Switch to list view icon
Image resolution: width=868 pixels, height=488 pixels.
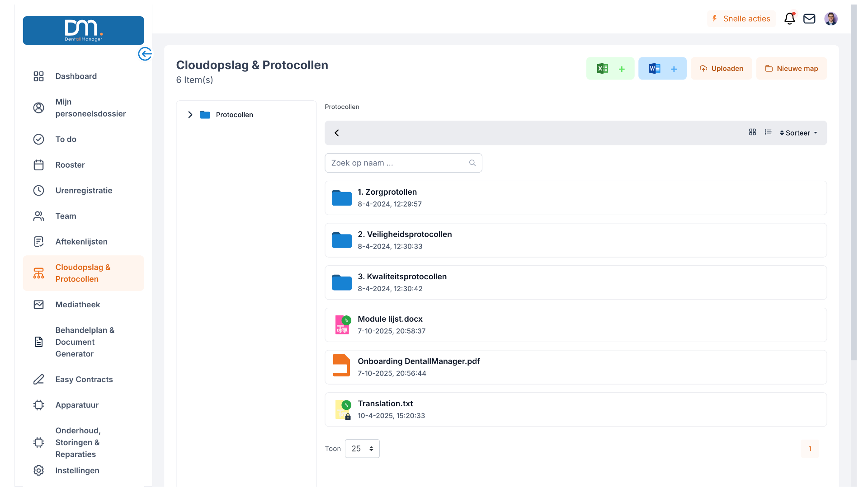point(768,132)
